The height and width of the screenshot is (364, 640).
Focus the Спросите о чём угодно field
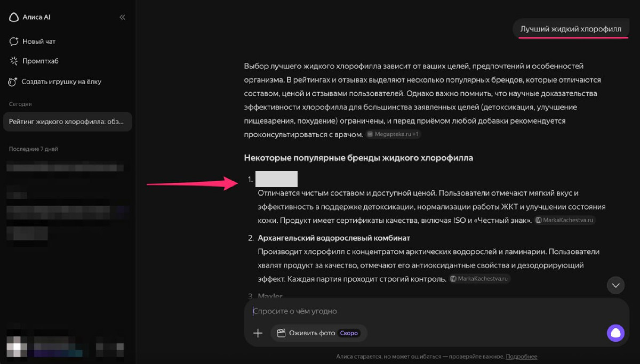pyautogui.click(x=427, y=311)
